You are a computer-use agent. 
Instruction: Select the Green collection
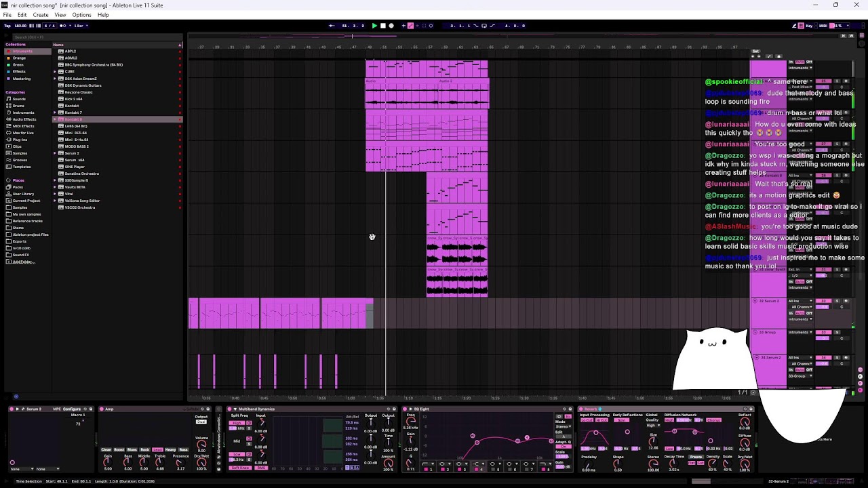click(x=18, y=65)
